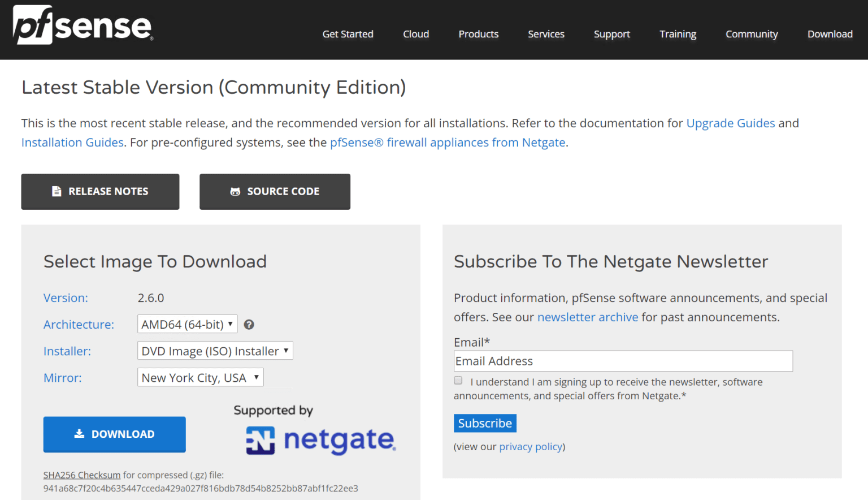Open the Products menu
868x500 pixels.
[x=478, y=34]
